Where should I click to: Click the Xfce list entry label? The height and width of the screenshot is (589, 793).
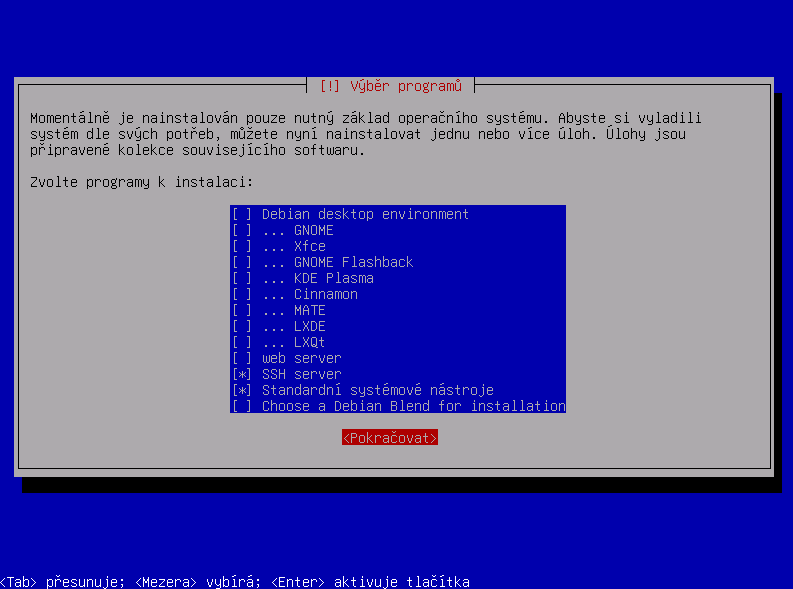(310, 246)
